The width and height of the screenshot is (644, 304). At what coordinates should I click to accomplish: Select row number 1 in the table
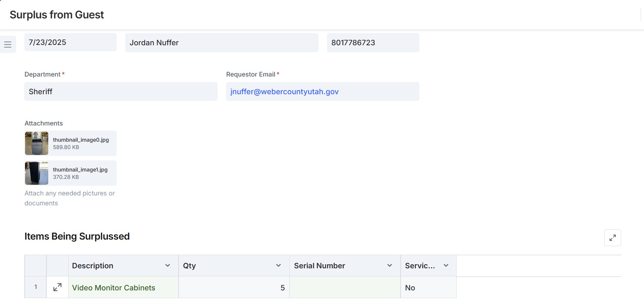tap(36, 287)
